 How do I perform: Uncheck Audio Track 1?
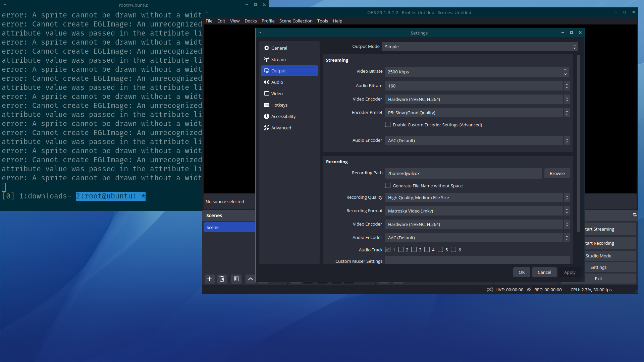pyautogui.click(x=388, y=250)
